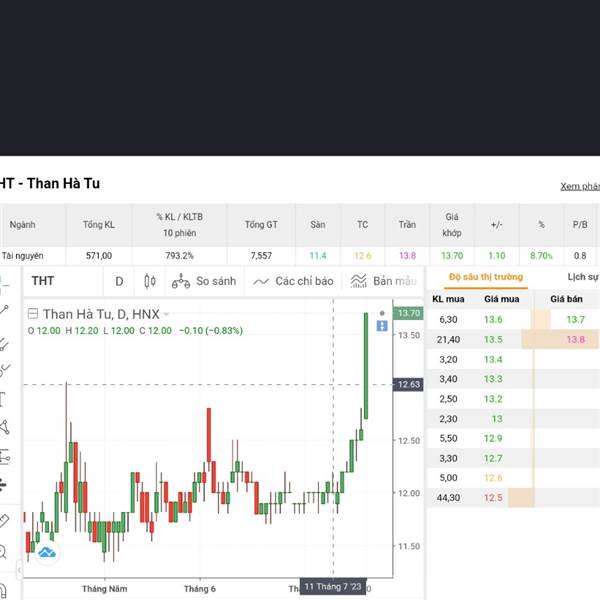Click the grey dot above blue marker
Image resolution: width=600 pixels, height=600 pixels.
coord(382,313)
